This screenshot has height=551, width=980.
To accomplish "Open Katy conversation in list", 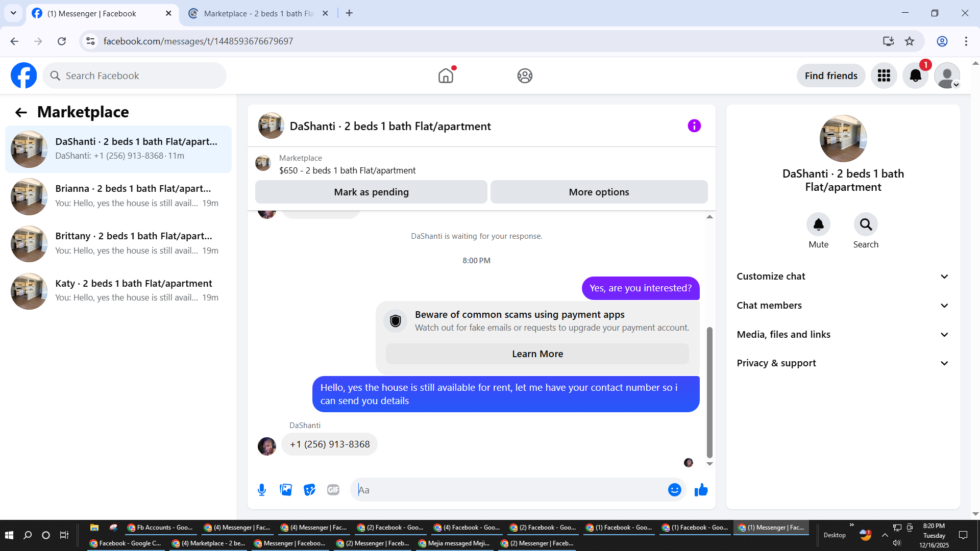I will [118, 291].
